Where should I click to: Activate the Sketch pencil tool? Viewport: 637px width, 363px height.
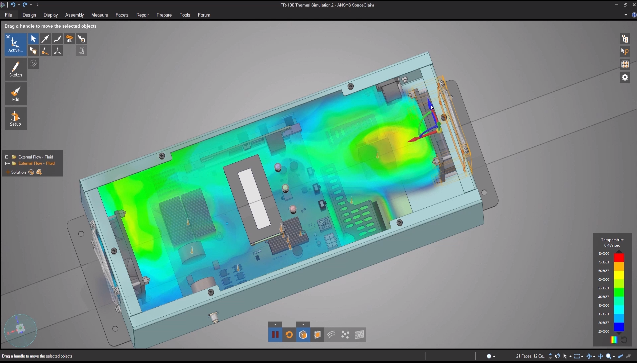click(16, 69)
